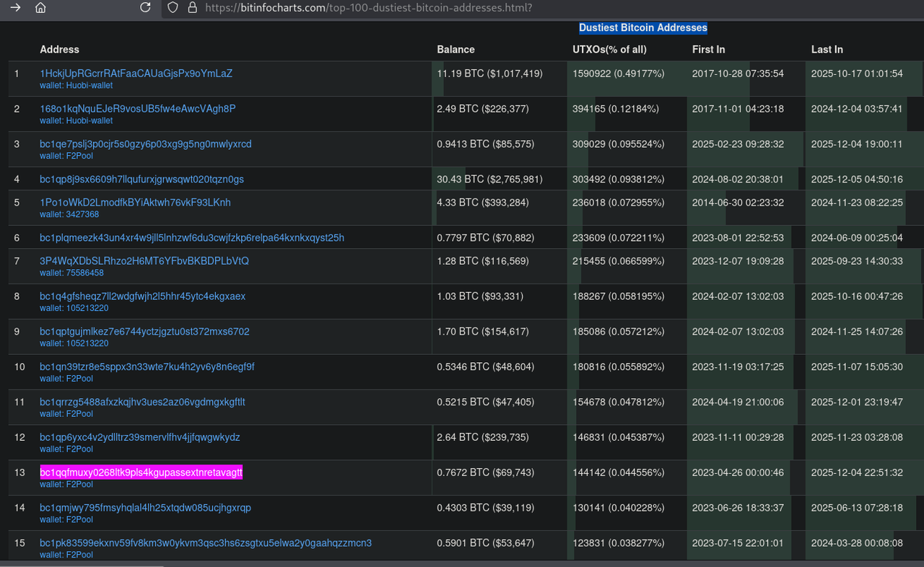The height and width of the screenshot is (567, 924).
Task: Open wallet 105213220 link under rank 9
Action: pos(74,343)
